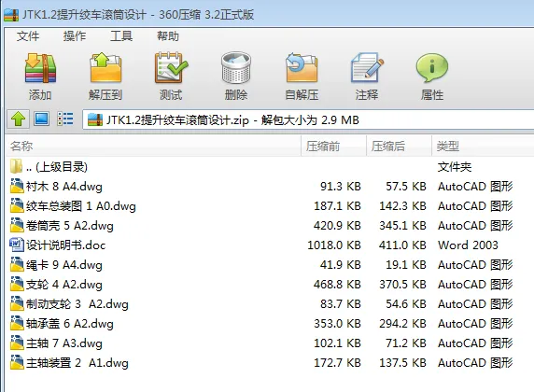Select the .. (上级目录) row name
This screenshot has height=392, width=534.
click(x=57, y=167)
